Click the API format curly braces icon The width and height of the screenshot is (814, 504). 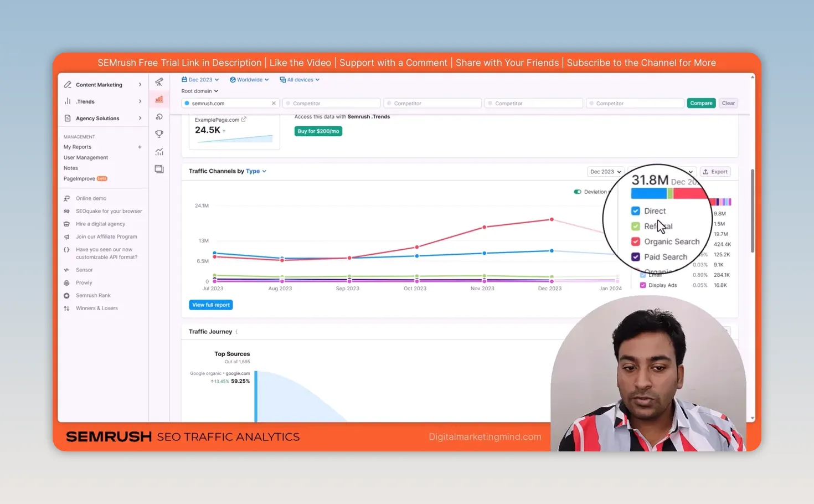click(x=66, y=250)
